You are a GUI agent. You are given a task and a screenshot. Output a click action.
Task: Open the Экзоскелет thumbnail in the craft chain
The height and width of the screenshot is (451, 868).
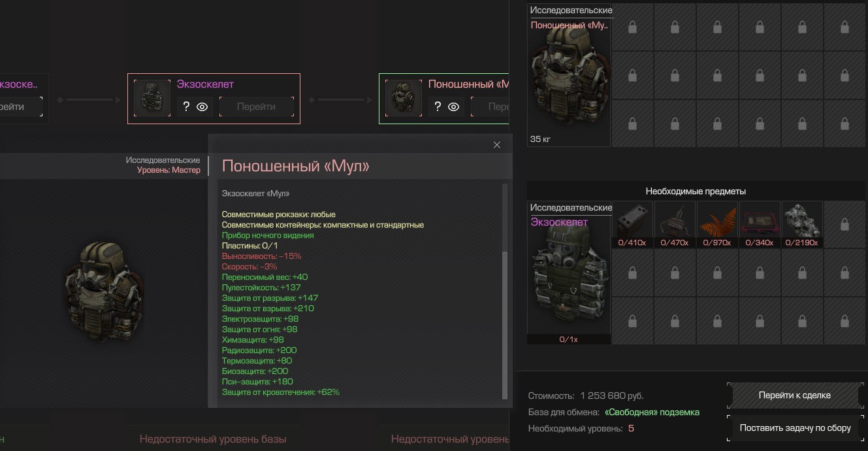point(152,98)
